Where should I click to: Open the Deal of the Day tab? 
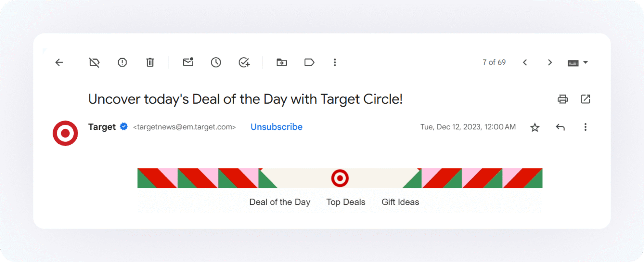pos(279,202)
